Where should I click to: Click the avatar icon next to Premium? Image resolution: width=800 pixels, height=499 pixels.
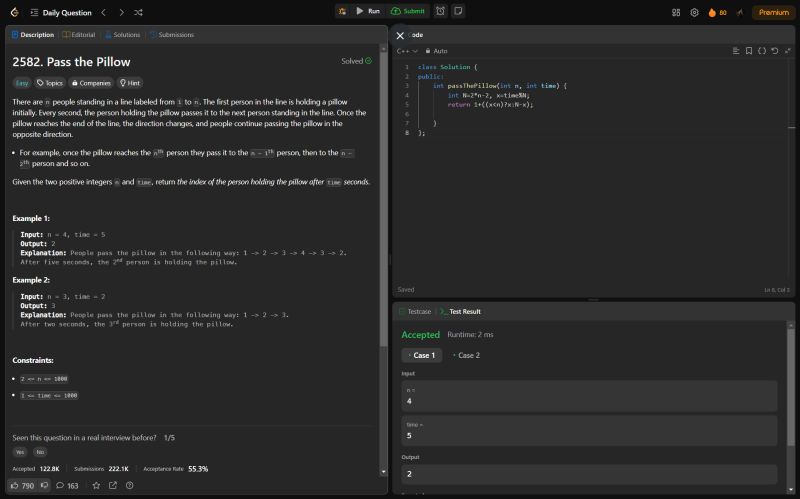pos(740,12)
